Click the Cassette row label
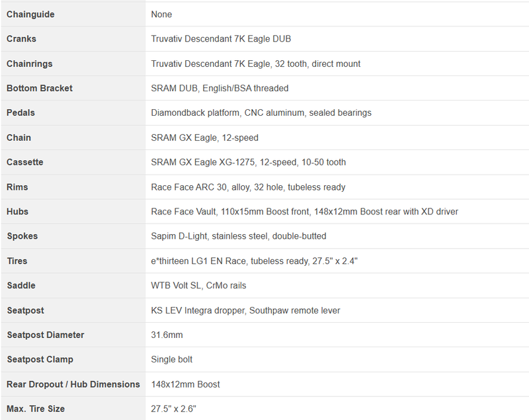The height and width of the screenshot is (420, 529). click(25, 162)
